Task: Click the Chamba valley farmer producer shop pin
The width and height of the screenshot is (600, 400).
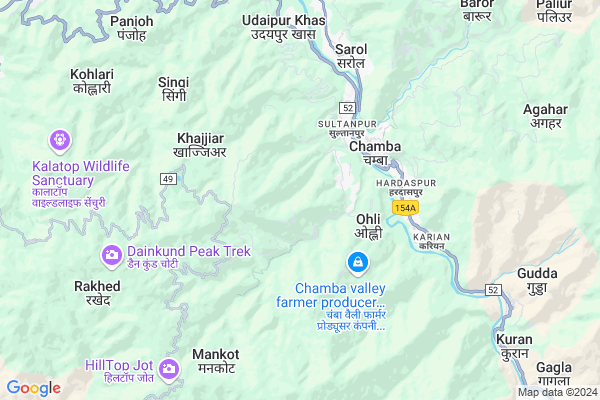Action: 358,263
